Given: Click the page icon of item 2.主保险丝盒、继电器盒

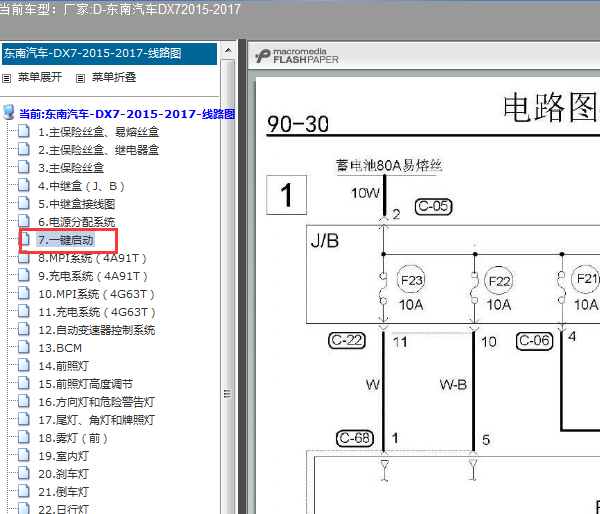Looking at the screenshot, I should (x=24, y=149).
